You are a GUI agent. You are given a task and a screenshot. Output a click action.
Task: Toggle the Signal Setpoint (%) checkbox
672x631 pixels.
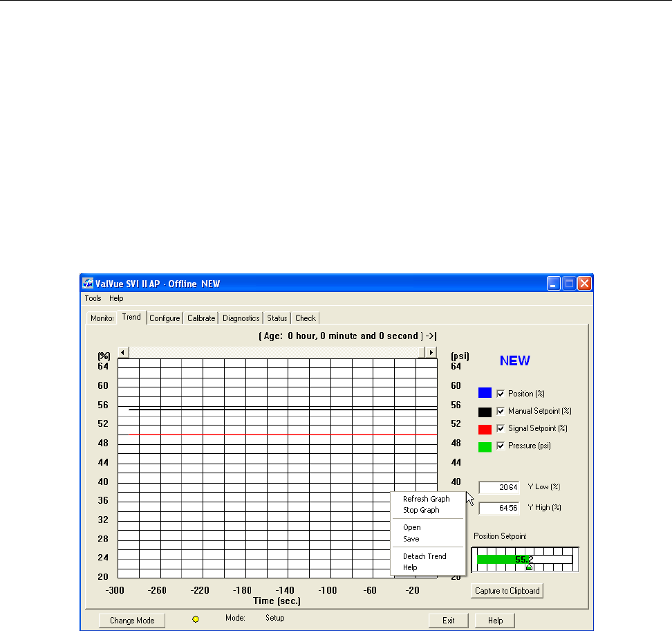click(501, 428)
